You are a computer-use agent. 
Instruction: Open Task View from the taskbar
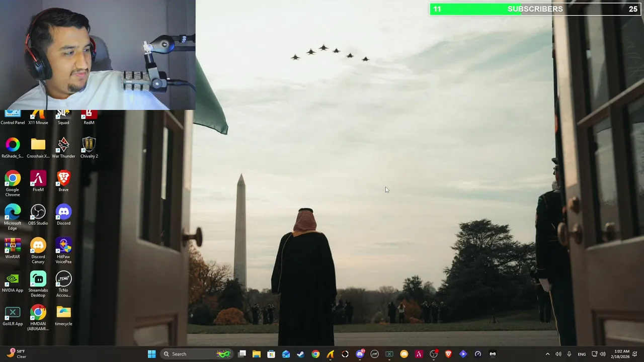tap(242, 354)
